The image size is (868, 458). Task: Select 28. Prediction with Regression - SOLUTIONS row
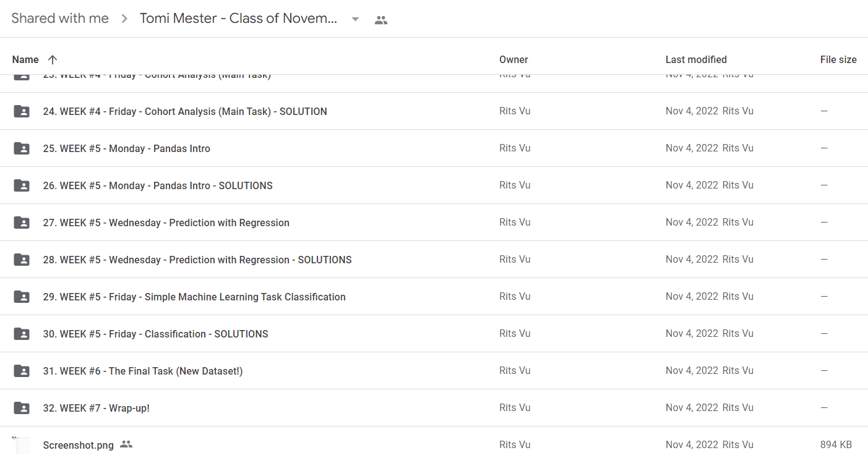[434, 260]
